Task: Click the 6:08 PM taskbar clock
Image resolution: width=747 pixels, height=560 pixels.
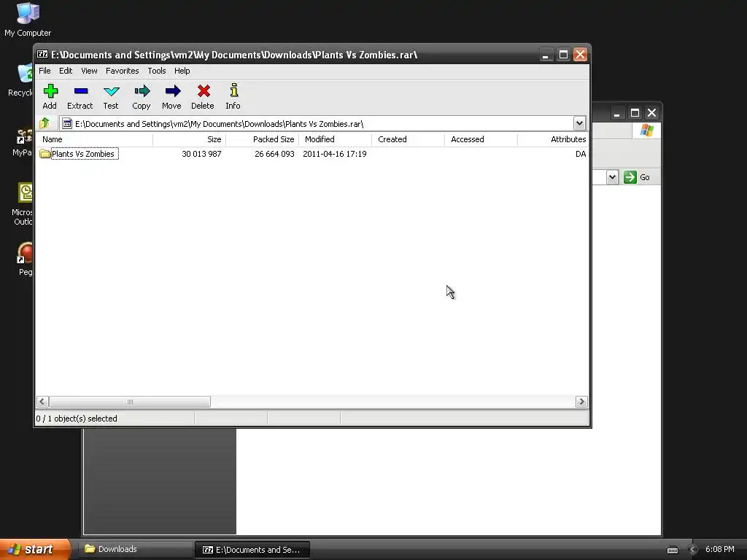Action: tap(719, 549)
